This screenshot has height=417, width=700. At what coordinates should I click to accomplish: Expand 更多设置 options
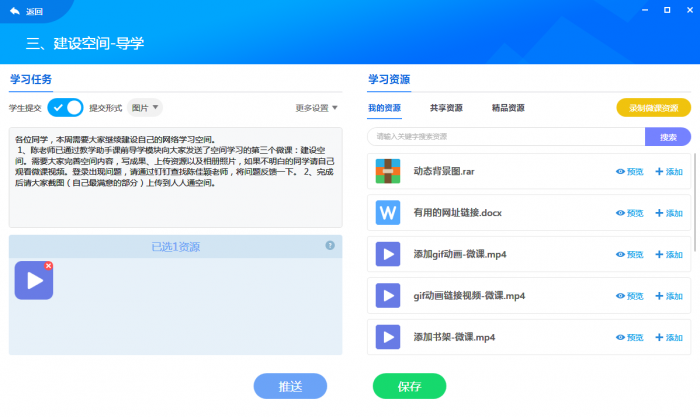point(317,107)
